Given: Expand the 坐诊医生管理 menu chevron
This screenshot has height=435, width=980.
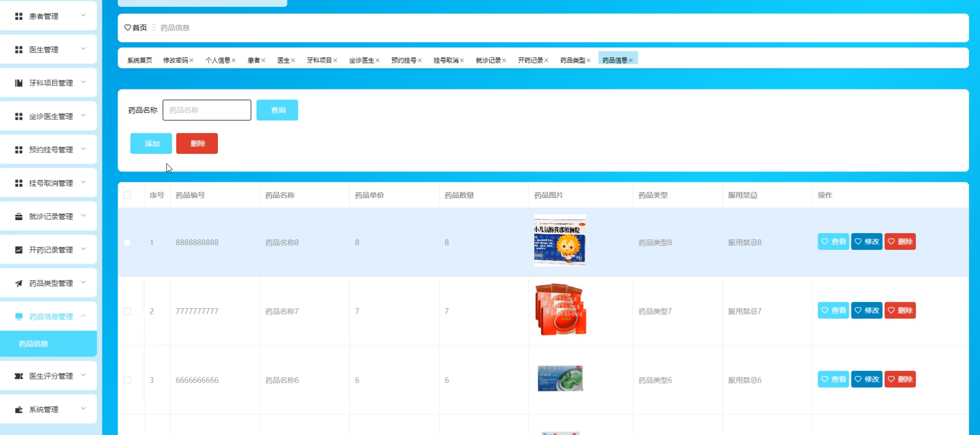Looking at the screenshot, I should click(x=83, y=116).
